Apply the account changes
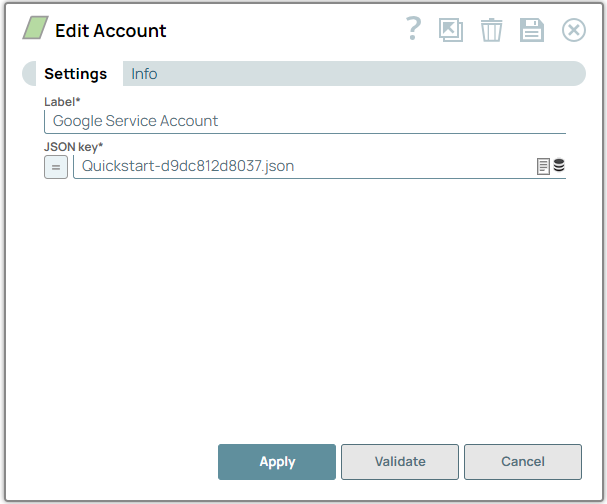Image resolution: width=607 pixels, height=504 pixels. [x=277, y=462]
